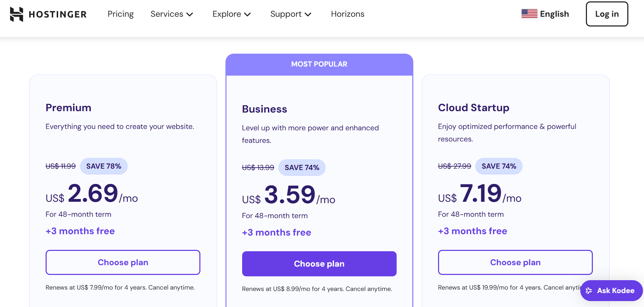Viewport: 644px width, 307px height.
Task: Click the Business SAVE 74% badge
Action: [x=302, y=168]
